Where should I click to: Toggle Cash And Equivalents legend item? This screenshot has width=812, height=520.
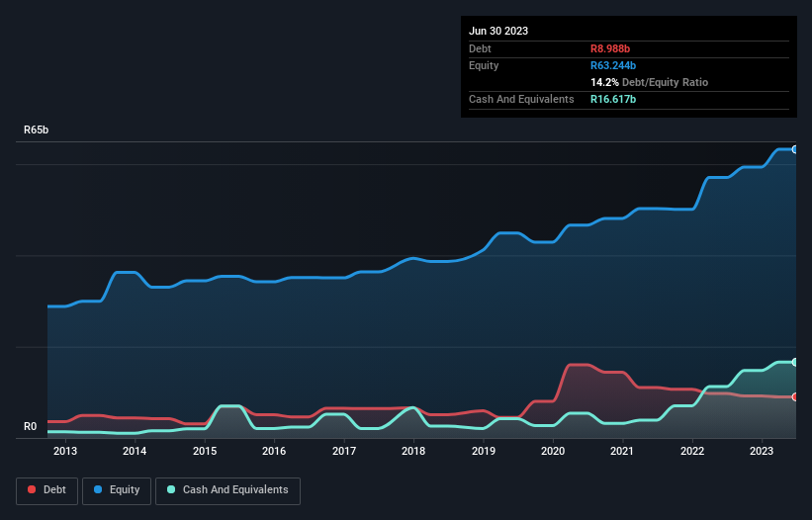[227, 490]
